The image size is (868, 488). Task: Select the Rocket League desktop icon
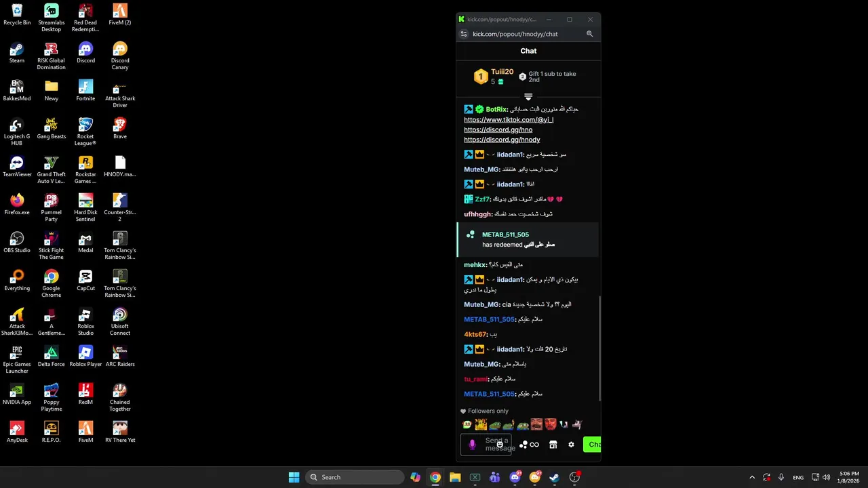[85, 131]
